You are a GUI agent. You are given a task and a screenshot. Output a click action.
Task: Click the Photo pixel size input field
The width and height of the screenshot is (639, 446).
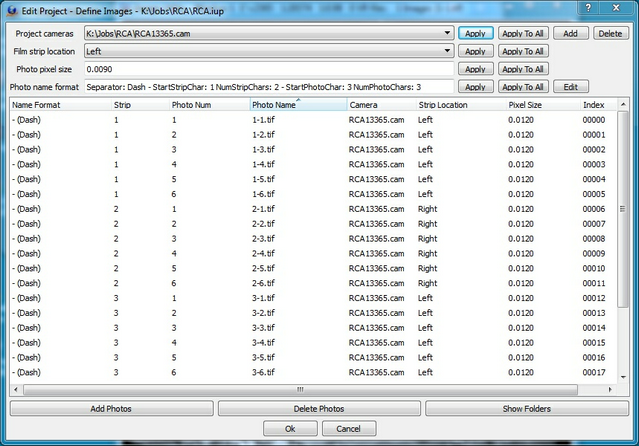pos(269,69)
